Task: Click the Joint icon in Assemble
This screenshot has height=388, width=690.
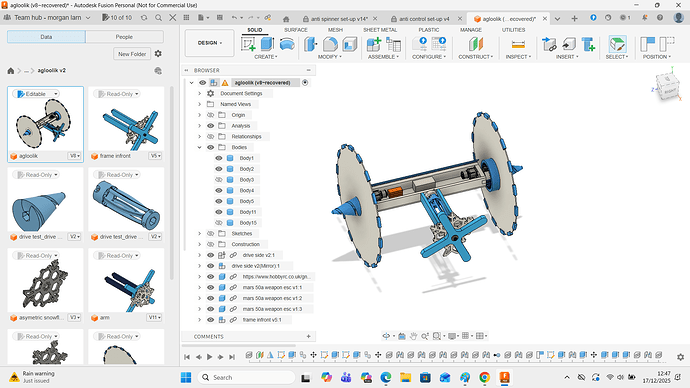Action: 393,44
